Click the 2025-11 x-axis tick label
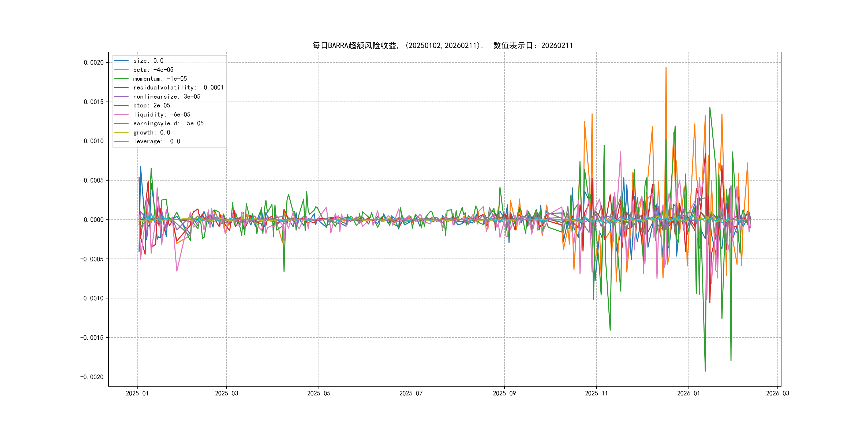 coord(596,393)
